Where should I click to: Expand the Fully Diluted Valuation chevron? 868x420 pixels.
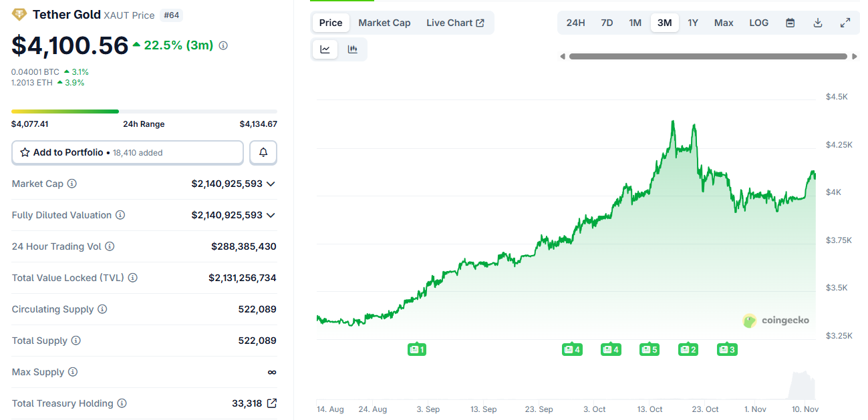(271, 215)
